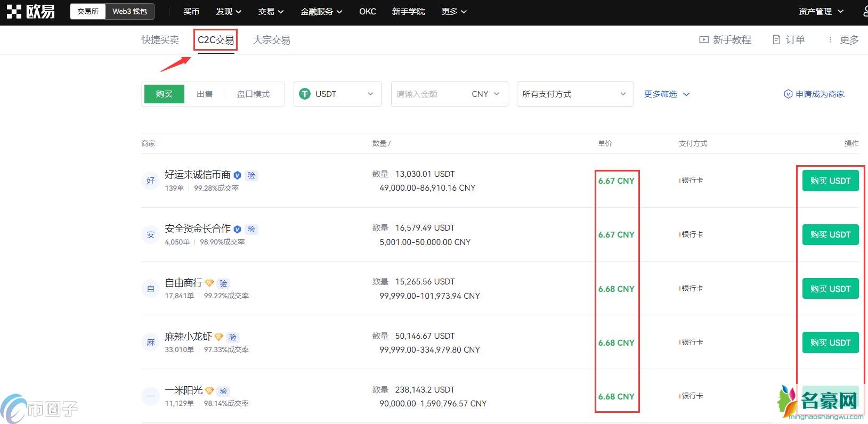This screenshot has height=424, width=868.
Task: Switch to Web3 钱包 mode
Action: point(129,11)
